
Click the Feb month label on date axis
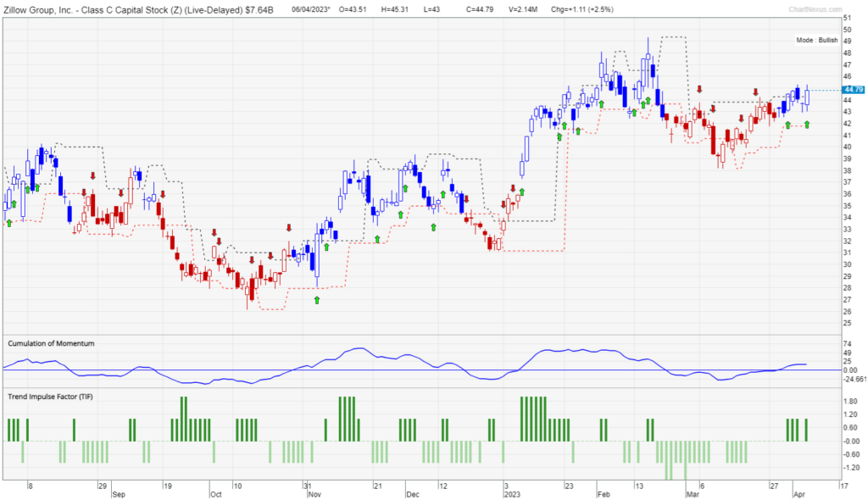point(604,494)
